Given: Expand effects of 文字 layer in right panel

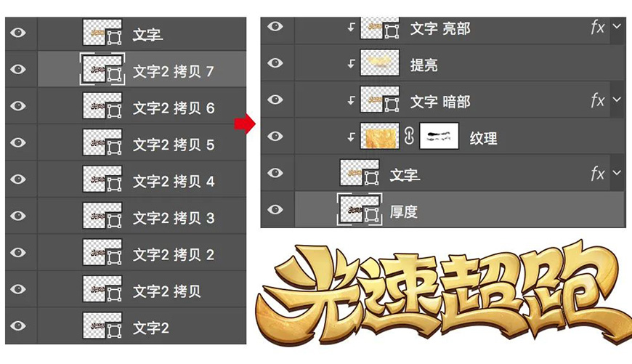Looking at the screenshot, I should [x=617, y=173].
